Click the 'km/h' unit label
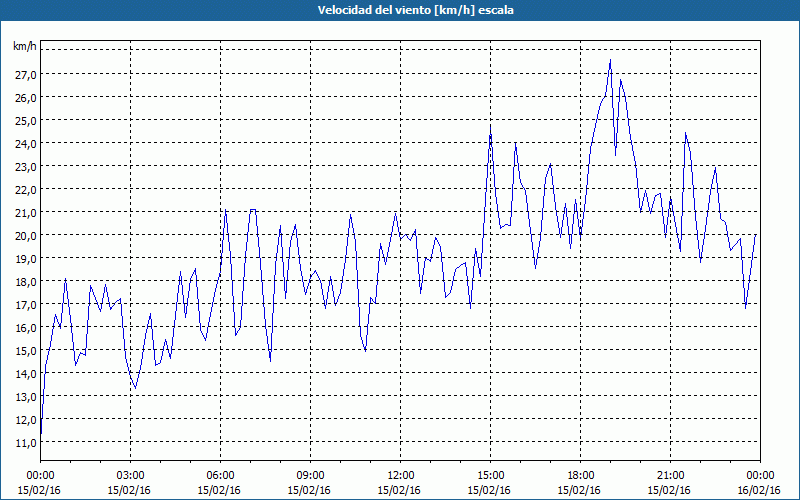800x500 pixels. coord(25,46)
